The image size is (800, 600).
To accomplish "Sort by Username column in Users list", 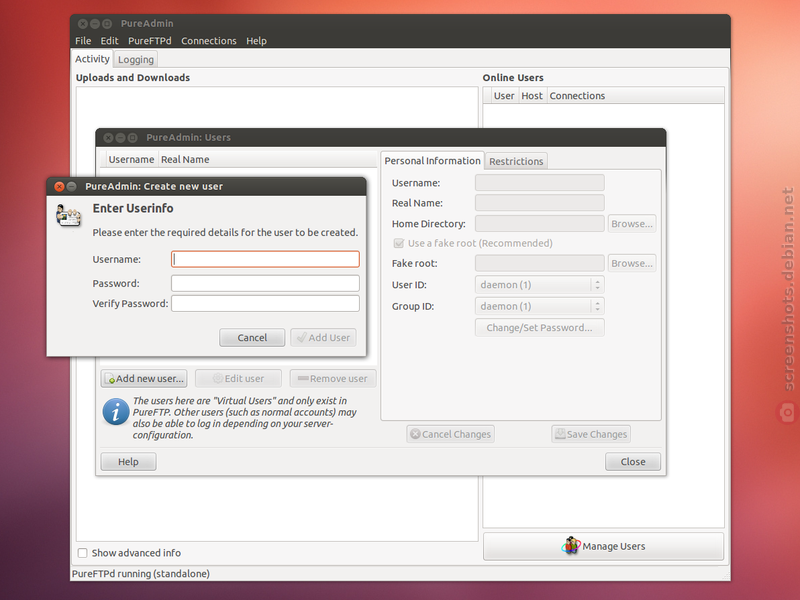I will coord(131,160).
